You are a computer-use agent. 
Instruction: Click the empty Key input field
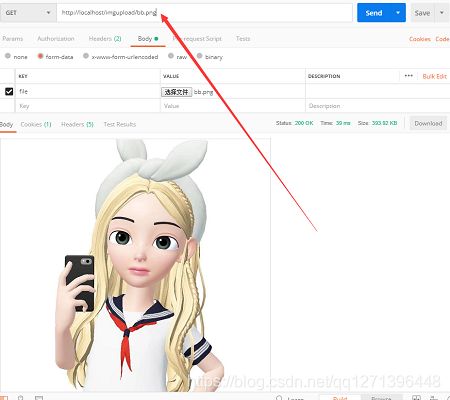pyautogui.click(x=88, y=106)
